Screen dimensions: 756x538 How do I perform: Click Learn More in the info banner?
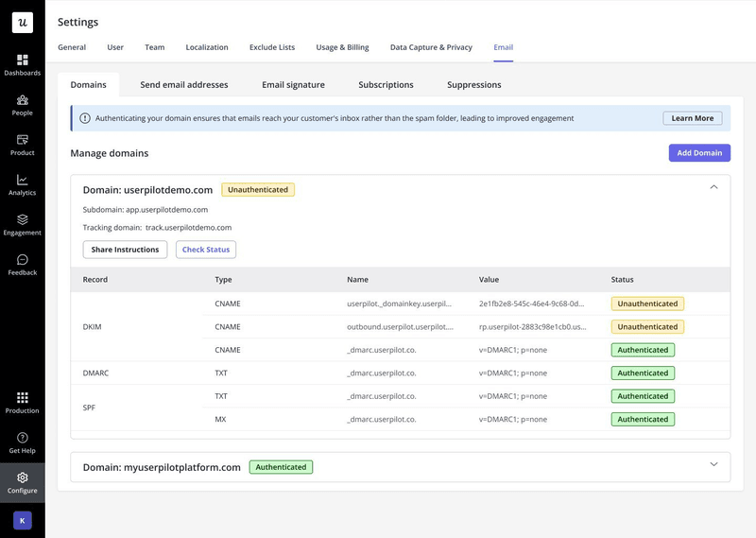coord(692,118)
